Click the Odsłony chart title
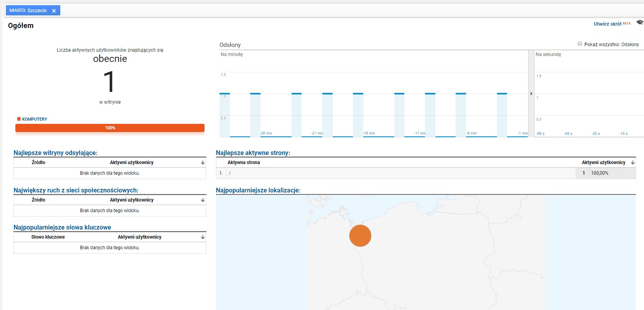The width and height of the screenshot is (644, 310). coord(230,45)
